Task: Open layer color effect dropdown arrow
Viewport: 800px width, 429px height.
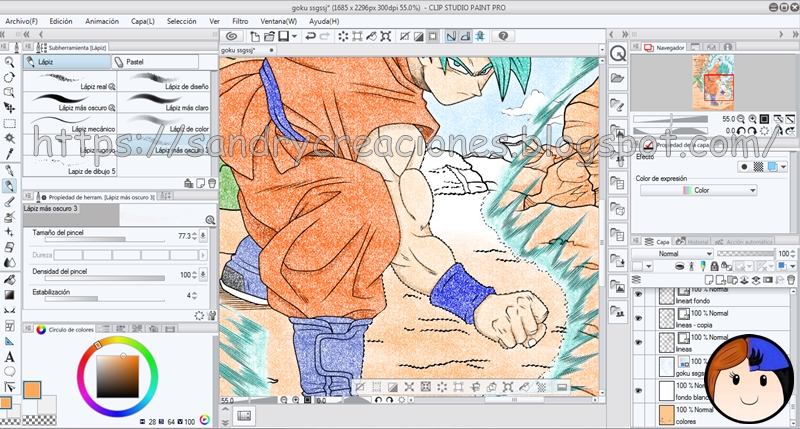Action: 784,167
